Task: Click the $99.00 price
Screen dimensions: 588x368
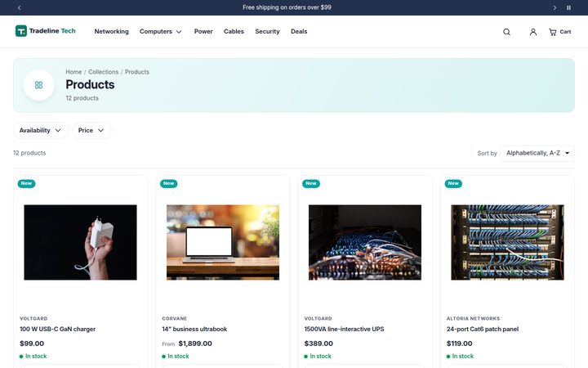Action: click(x=32, y=343)
